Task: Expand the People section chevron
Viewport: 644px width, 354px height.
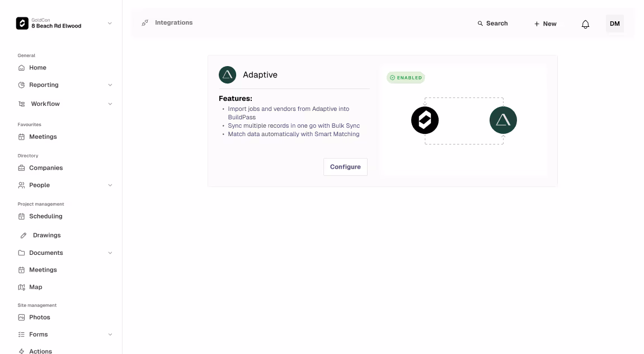Action: pyautogui.click(x=110, y=185)
